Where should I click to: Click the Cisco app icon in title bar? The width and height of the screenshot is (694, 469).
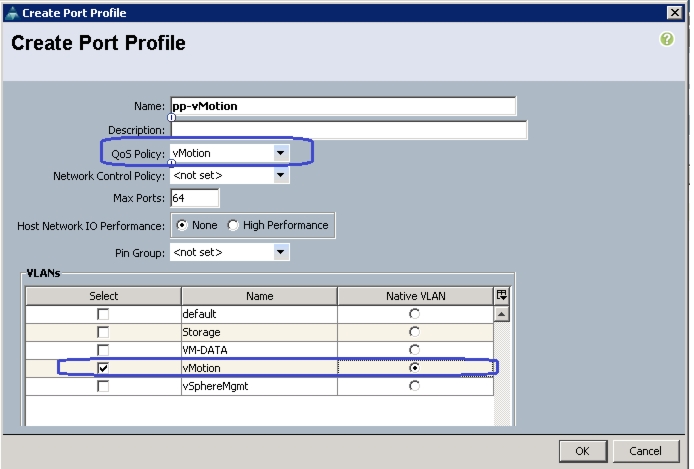[12, 13]
